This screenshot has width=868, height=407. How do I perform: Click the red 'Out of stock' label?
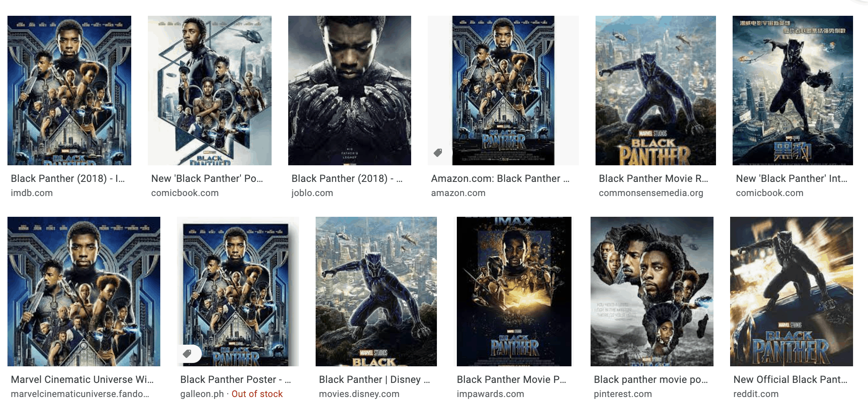point(257,394)
